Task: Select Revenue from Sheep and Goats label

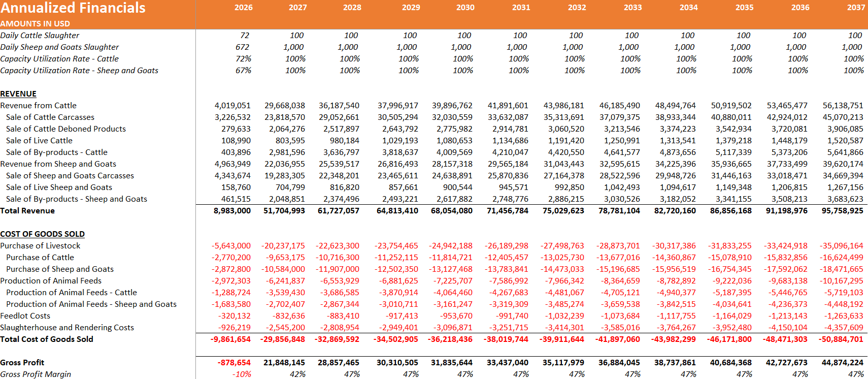Action: (x=58, y=164)
